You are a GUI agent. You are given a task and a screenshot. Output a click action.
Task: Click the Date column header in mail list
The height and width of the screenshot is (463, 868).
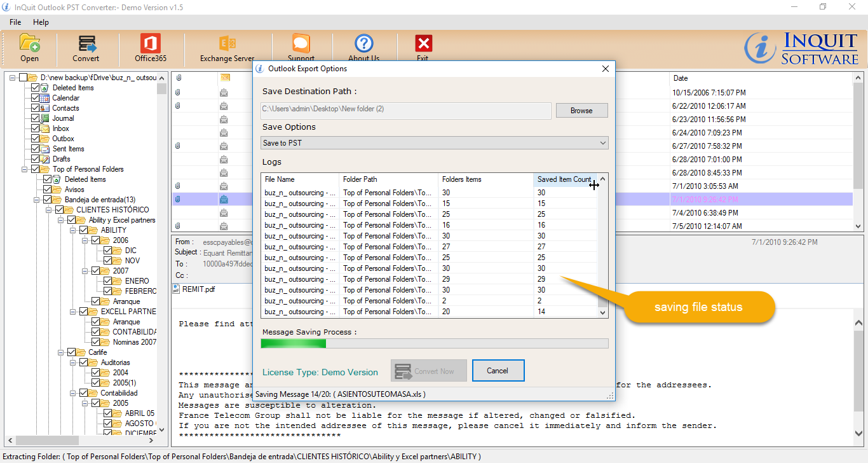click(x=762, y=78)
